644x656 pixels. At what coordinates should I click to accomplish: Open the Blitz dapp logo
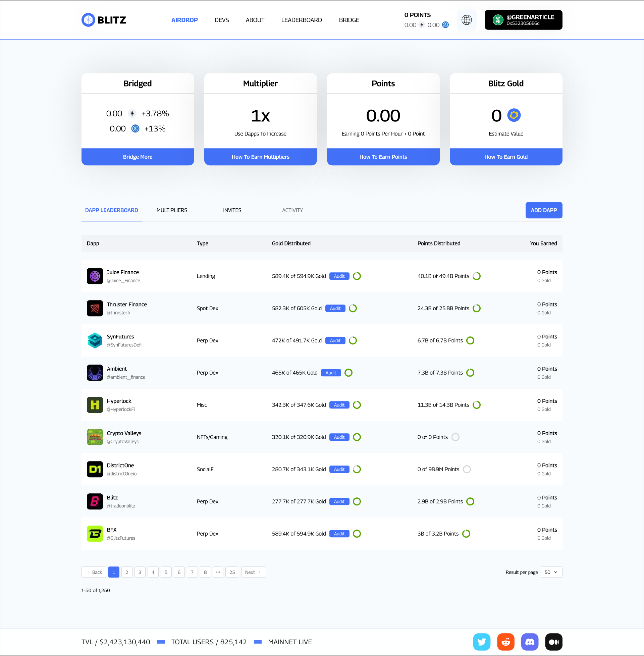(95, 501)
